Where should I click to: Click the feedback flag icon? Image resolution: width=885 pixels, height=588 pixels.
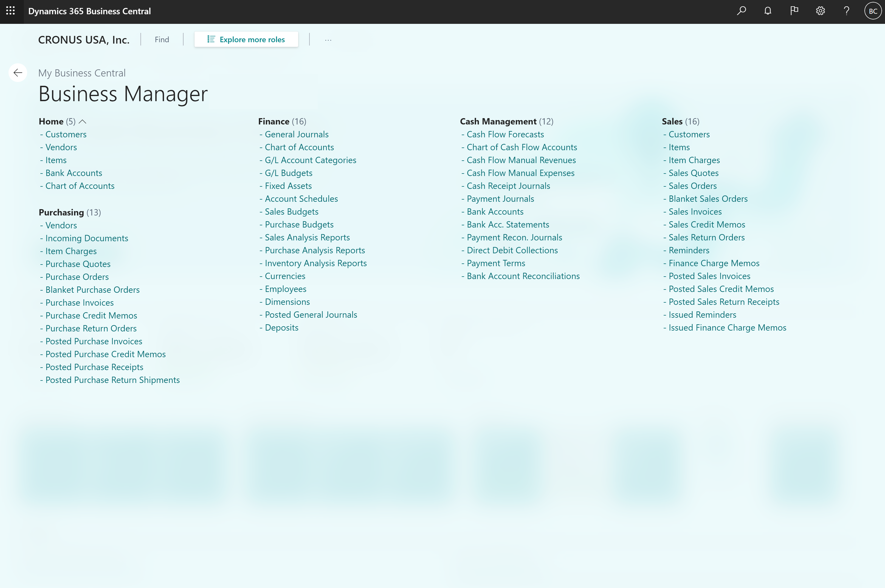[x=794, y=11]
